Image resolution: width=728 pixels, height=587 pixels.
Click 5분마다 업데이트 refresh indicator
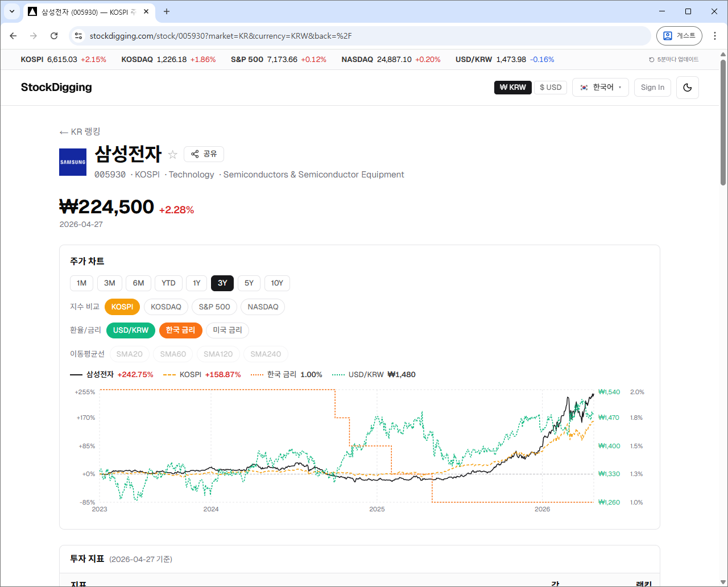pos(674,60)
